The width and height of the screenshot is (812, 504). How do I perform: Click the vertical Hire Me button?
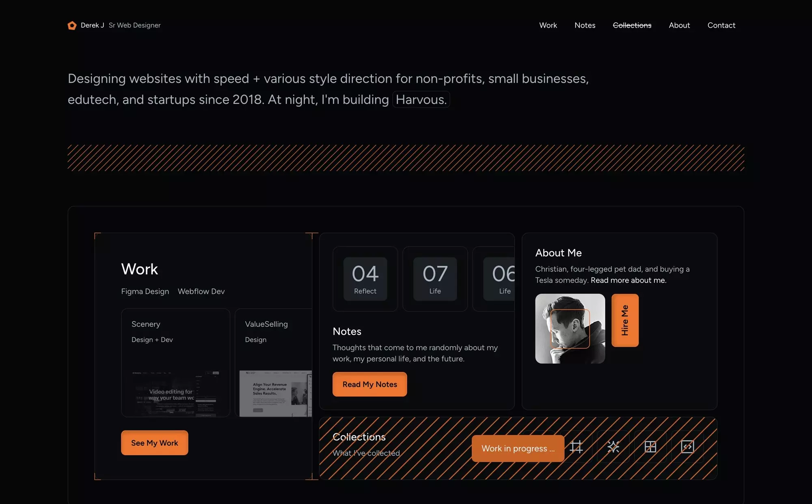625,320
